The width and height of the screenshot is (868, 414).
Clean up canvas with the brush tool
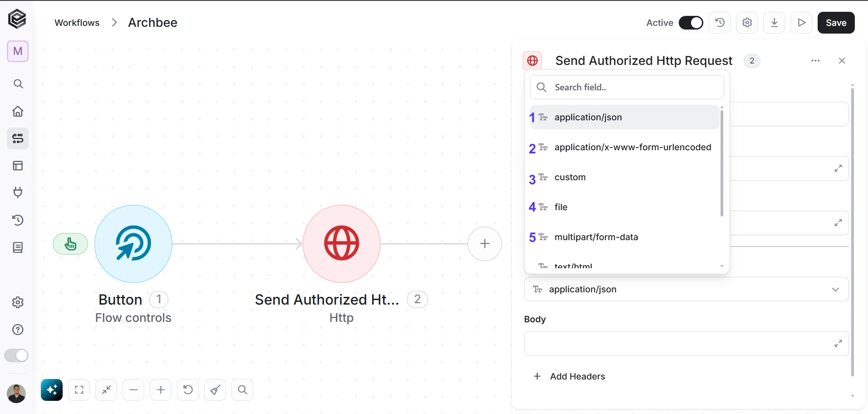[215, 390]
